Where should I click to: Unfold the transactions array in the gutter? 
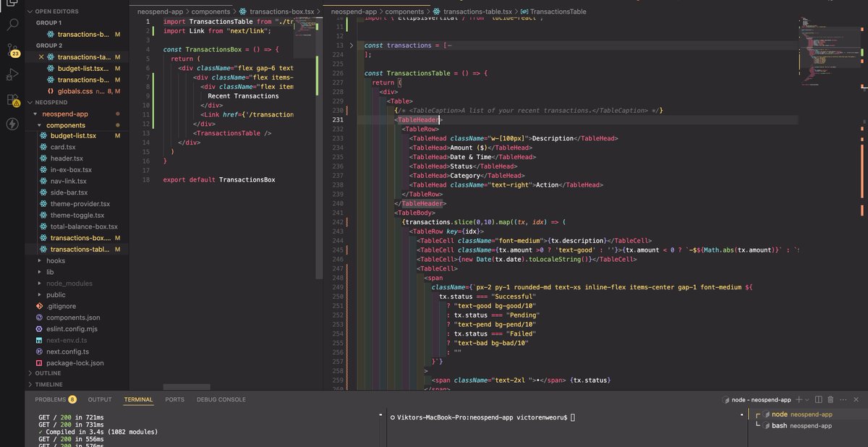[352, 46]
